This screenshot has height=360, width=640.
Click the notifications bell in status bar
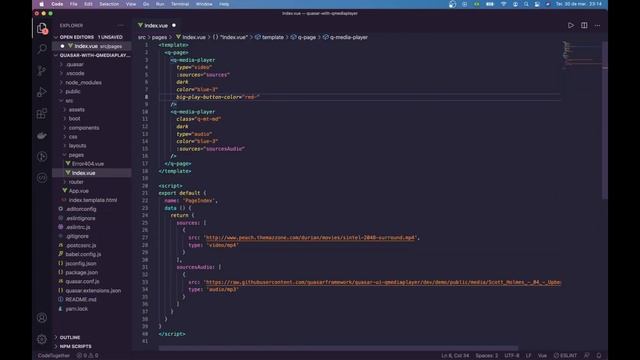[x=599, y=356]
